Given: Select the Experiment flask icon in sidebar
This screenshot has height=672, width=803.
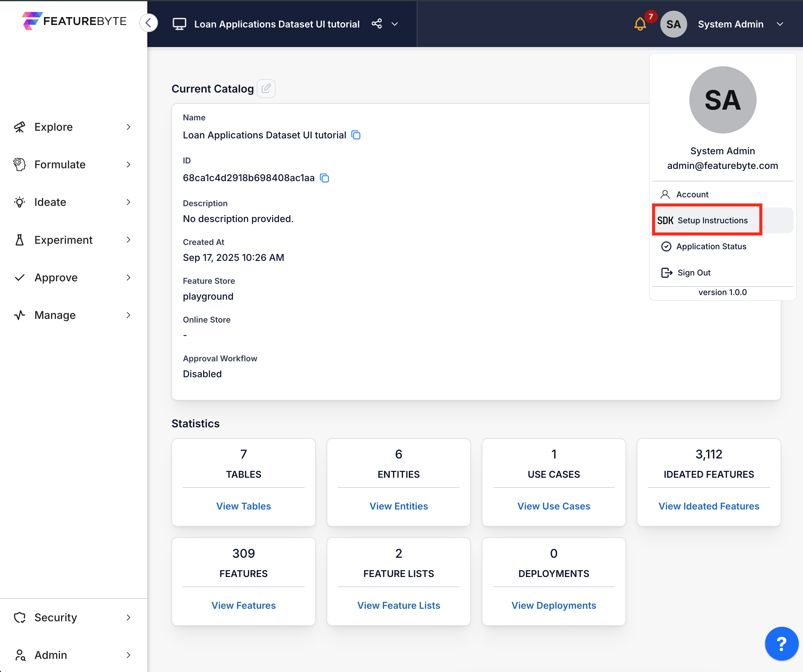Looking at the screenshot, I should tap(20, 240).
